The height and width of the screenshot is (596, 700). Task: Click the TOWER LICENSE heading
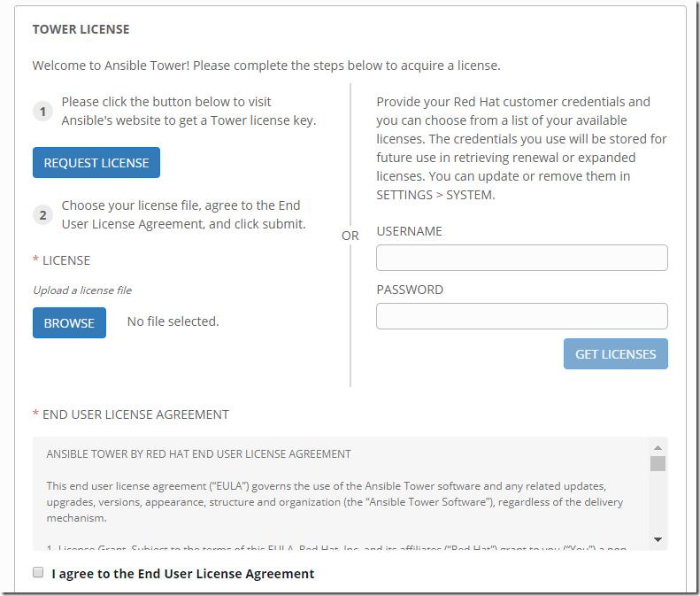(81, 29)
